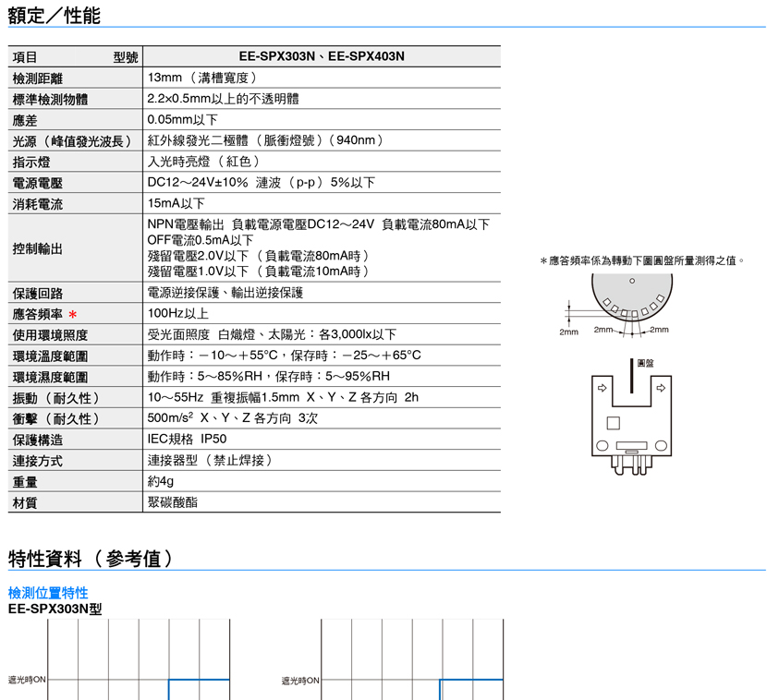Select the NPN電壓輸出 line
Image resolution: width=767 pixels, height=700 pixels.
click(319, 224)
